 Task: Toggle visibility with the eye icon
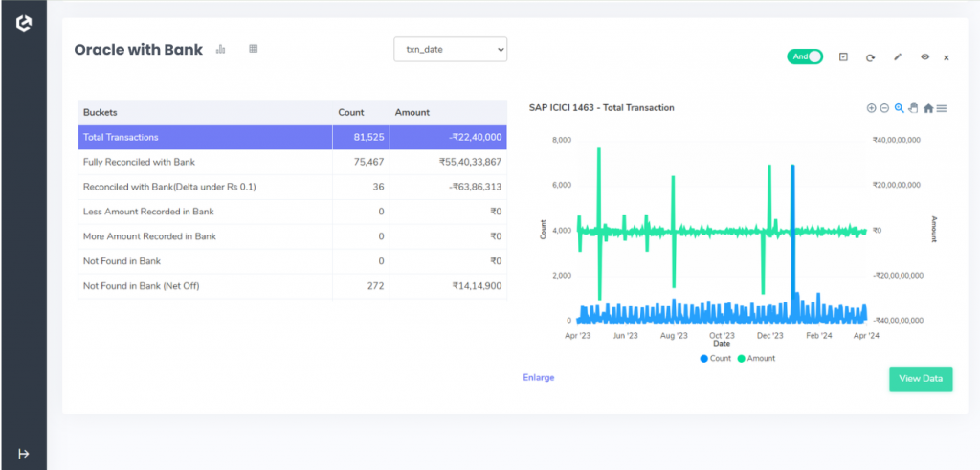tap(925, 56)
